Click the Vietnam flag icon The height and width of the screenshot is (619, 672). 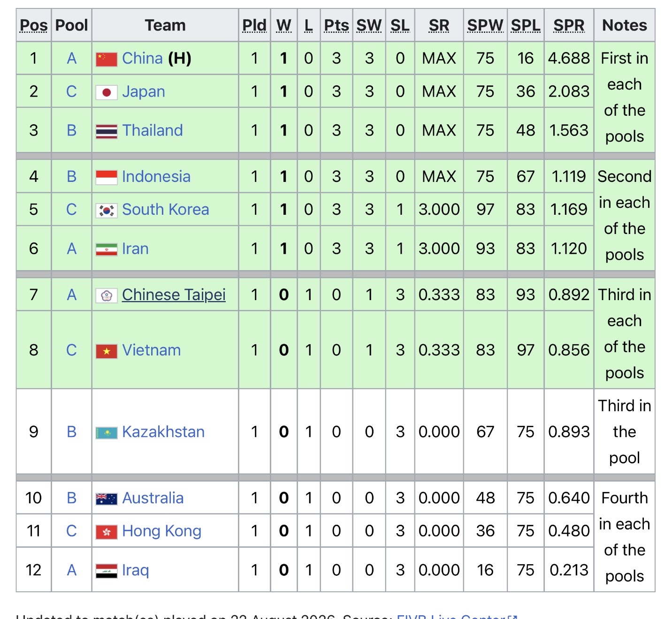pyautogui.click(x=107, y=351)
